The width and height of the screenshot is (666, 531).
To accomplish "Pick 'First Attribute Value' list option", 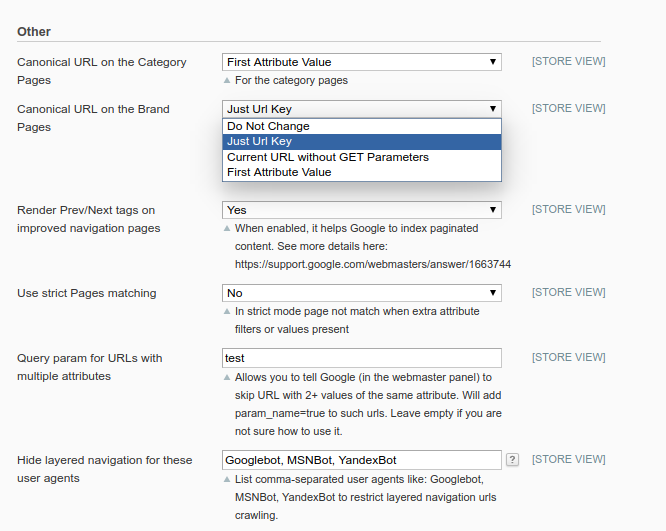I will coord(279,172).
